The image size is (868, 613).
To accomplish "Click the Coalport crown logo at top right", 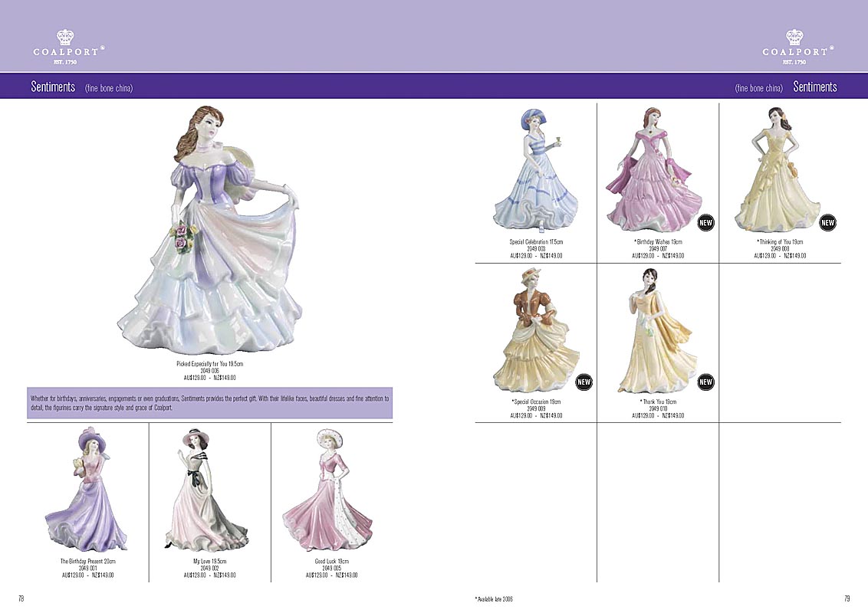I will pyautogui.click(x=794, y=46).
